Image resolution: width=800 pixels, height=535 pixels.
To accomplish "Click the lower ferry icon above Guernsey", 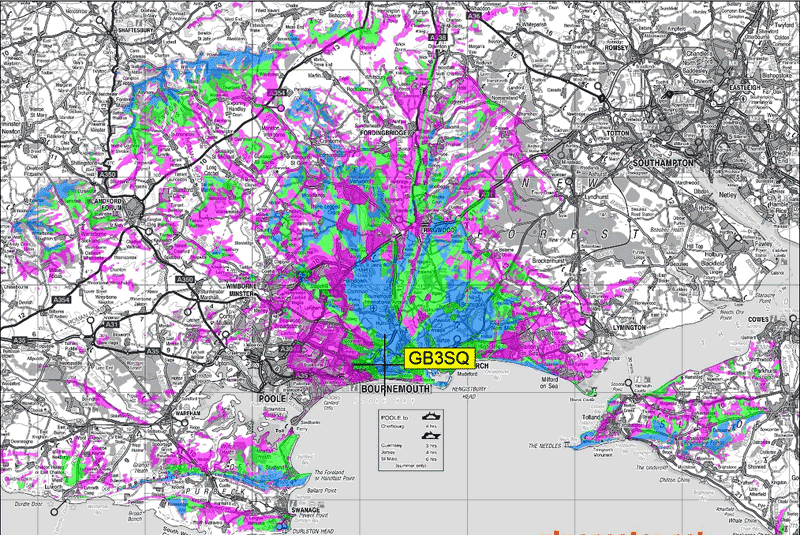I will click(x=431, y=436).
